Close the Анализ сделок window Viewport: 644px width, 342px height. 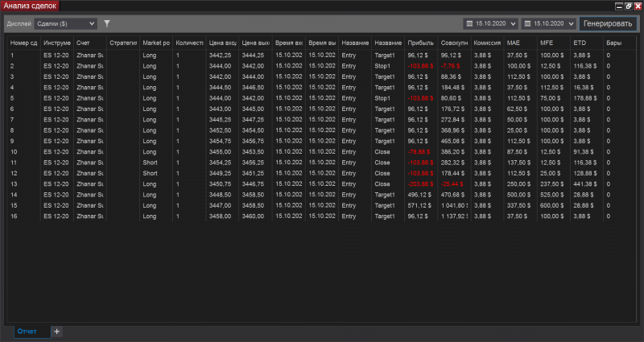click(x=638, y=6)
